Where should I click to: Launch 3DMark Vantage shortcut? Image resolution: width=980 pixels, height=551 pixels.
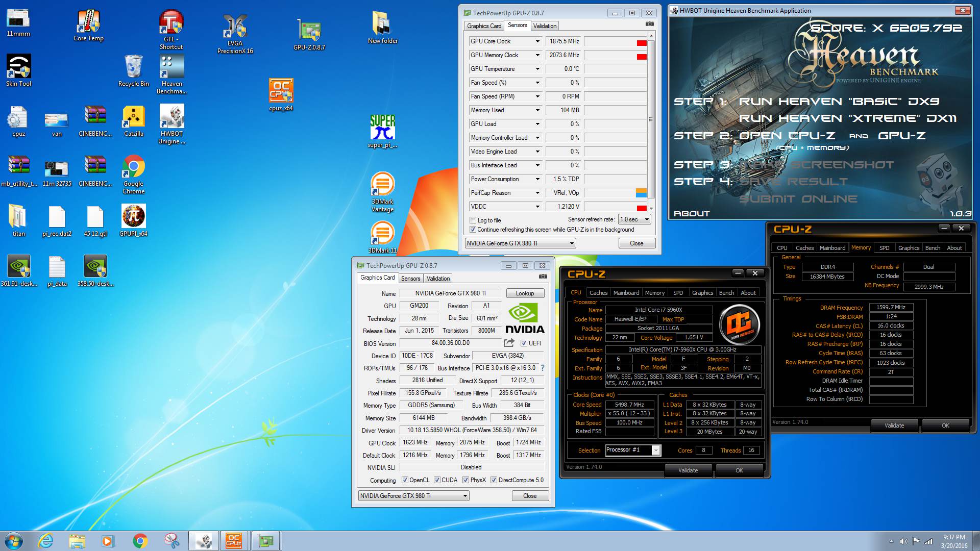[382, 192]
